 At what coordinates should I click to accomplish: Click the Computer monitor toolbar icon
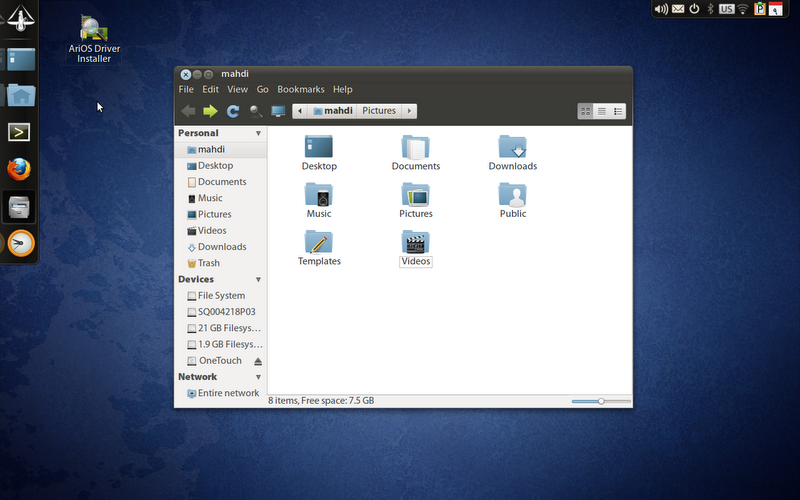(x=278, y=111)
